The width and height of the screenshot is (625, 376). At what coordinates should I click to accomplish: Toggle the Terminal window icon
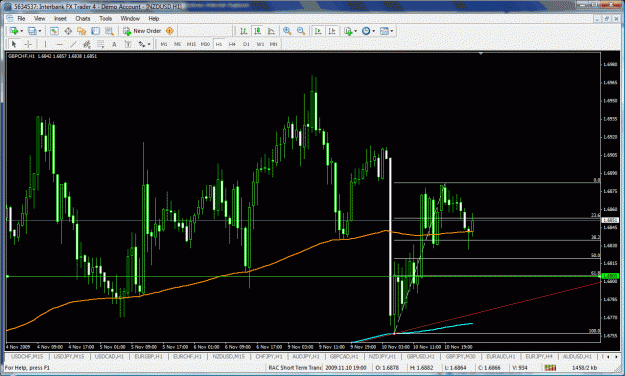pos(95,31)
